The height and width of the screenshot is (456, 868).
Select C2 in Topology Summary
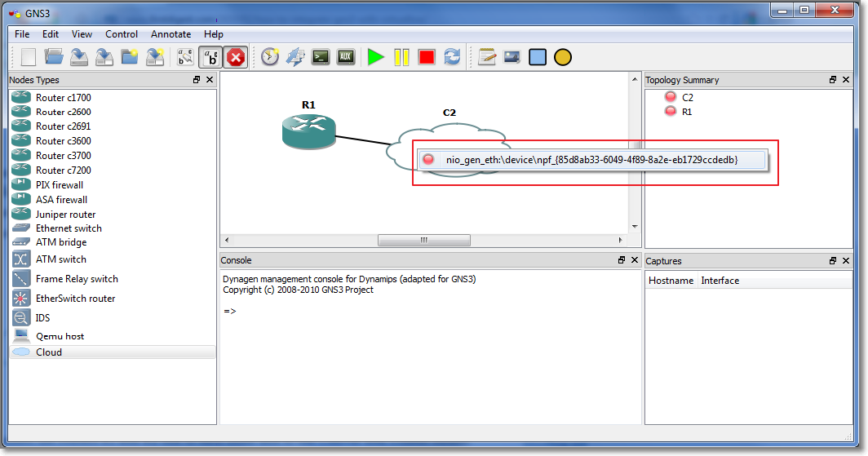688,97
